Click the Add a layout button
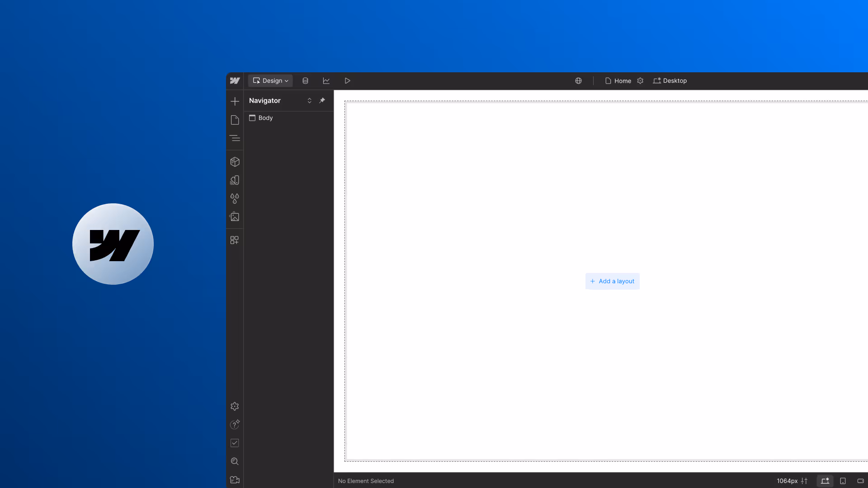Image resolution: width=868 pixels, height=488 pixels. [x=612, y=281]
